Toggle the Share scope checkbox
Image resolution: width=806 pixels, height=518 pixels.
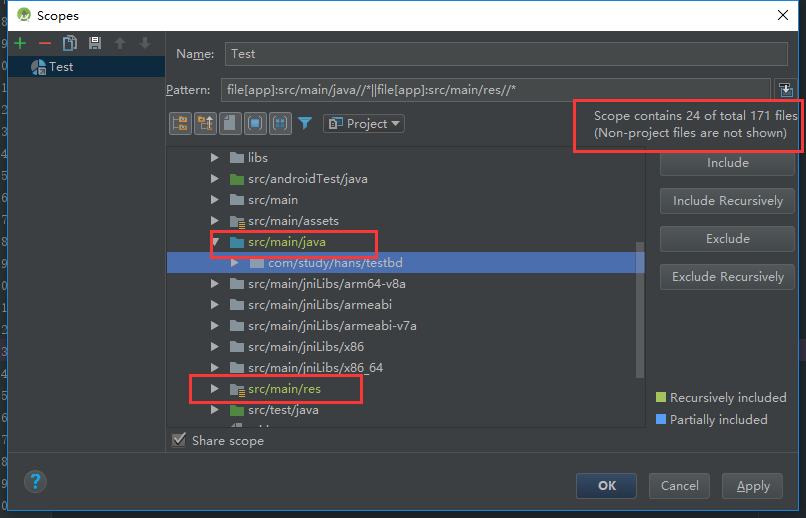(x=179, y=440)
